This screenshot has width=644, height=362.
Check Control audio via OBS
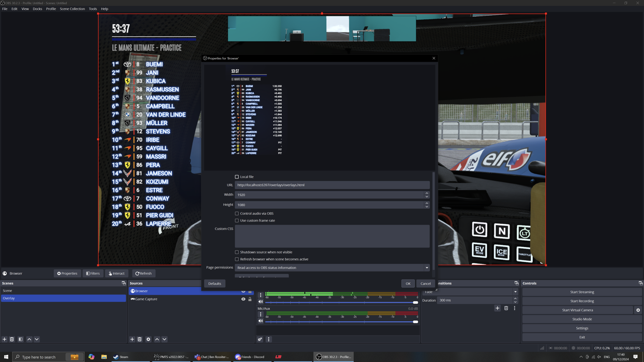coord(237,213)
